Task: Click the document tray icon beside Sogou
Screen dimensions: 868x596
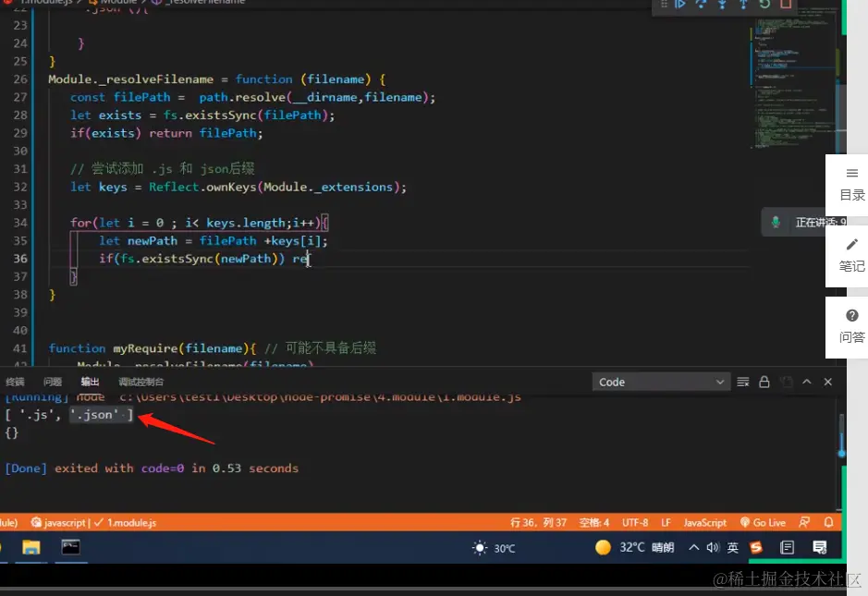Action: 787,547
